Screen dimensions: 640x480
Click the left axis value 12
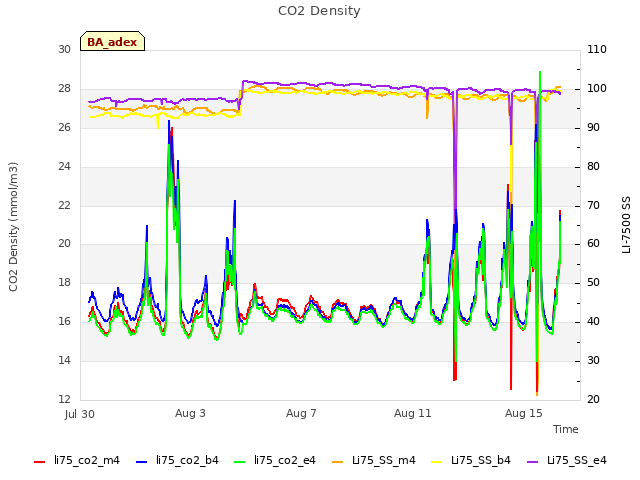click(64, 399)
